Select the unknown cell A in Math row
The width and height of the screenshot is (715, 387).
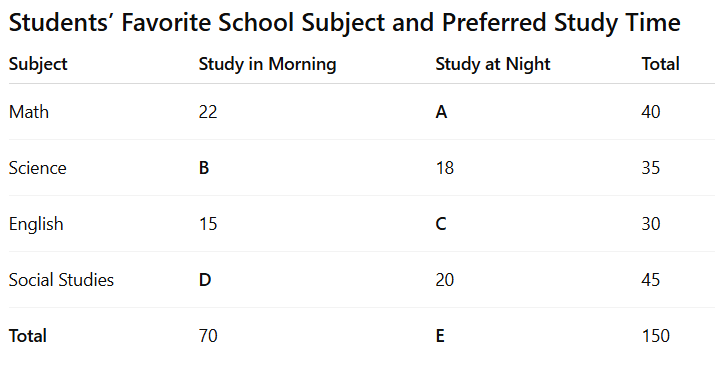click(441, 112)
